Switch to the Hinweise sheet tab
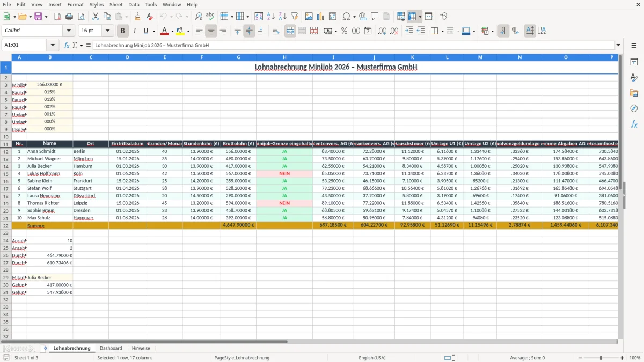The height and width of the screenshot is (362, 644). click(141, 348)
